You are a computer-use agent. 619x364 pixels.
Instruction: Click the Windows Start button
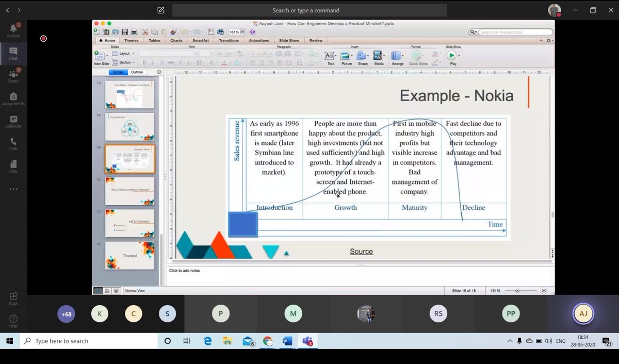tap(10, 341)
